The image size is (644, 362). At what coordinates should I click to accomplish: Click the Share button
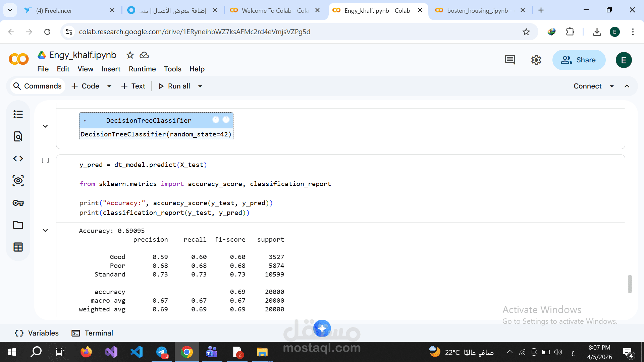tap(579, 60)
